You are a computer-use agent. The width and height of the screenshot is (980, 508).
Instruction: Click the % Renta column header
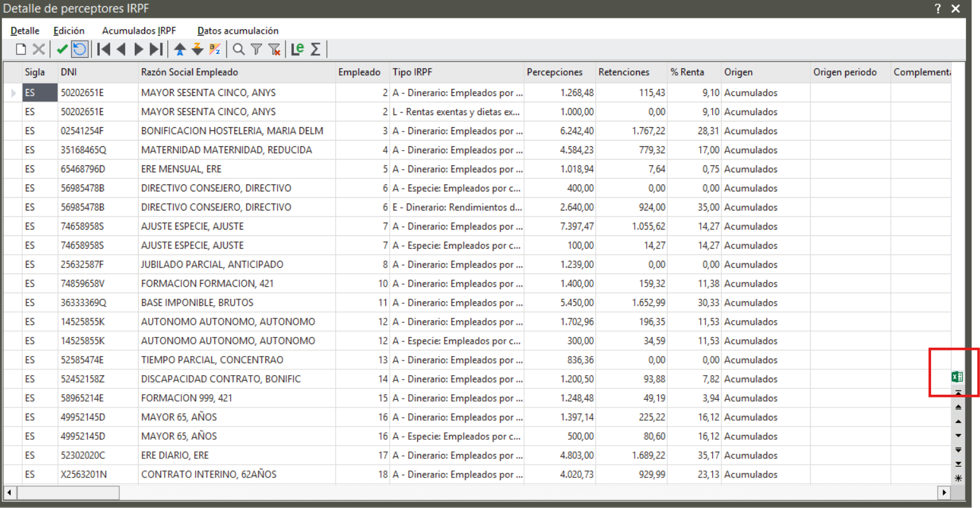point(694,72)
